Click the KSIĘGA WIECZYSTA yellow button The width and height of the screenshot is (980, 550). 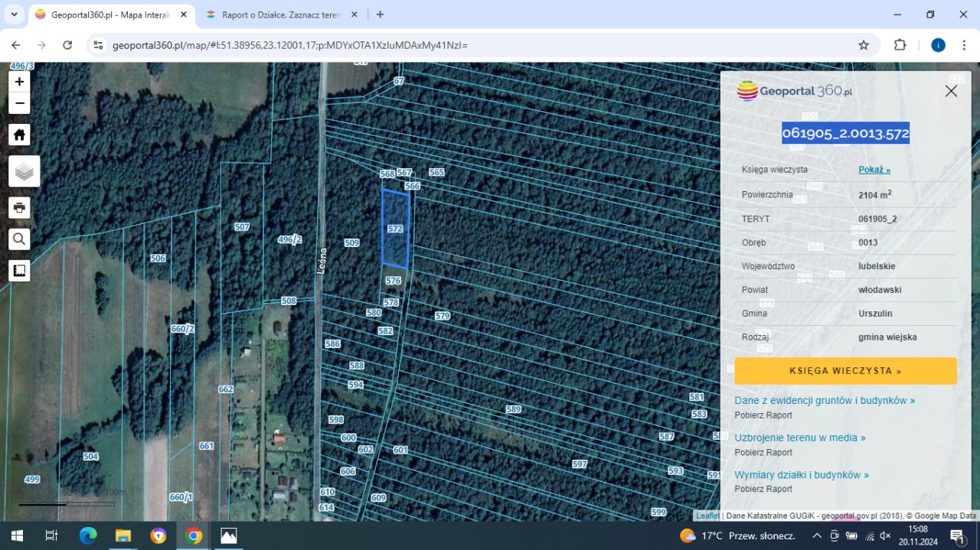[x=845, y=371]
